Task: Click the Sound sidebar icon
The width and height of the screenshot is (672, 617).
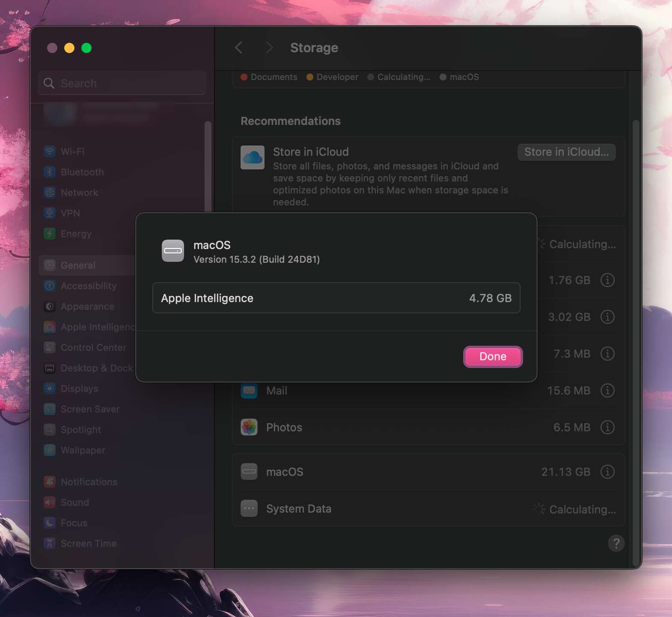Action: click(x=50, y=502)
